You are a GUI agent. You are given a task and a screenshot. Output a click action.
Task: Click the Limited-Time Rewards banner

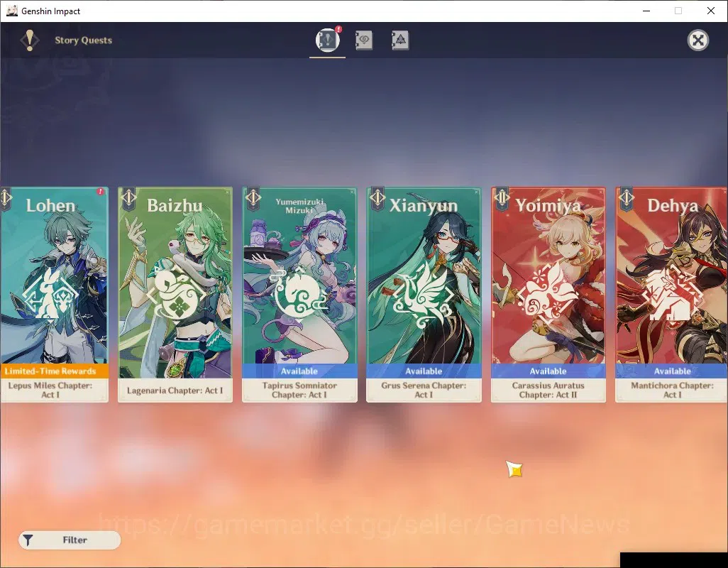[55, 371]
